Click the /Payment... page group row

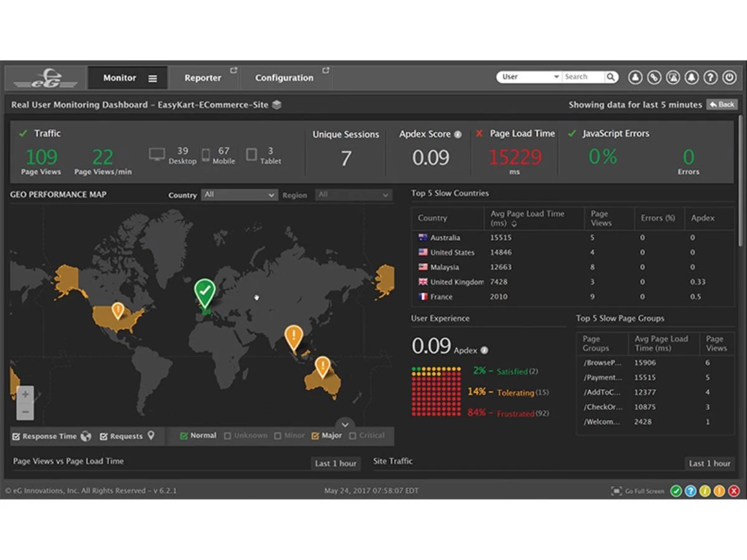point(655,378)
